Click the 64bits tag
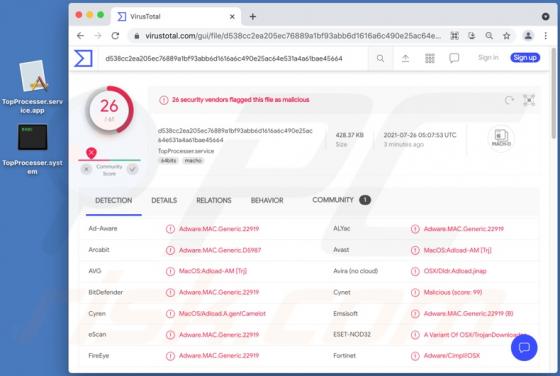This screenshot has height=376, width=560. [168, 161]
